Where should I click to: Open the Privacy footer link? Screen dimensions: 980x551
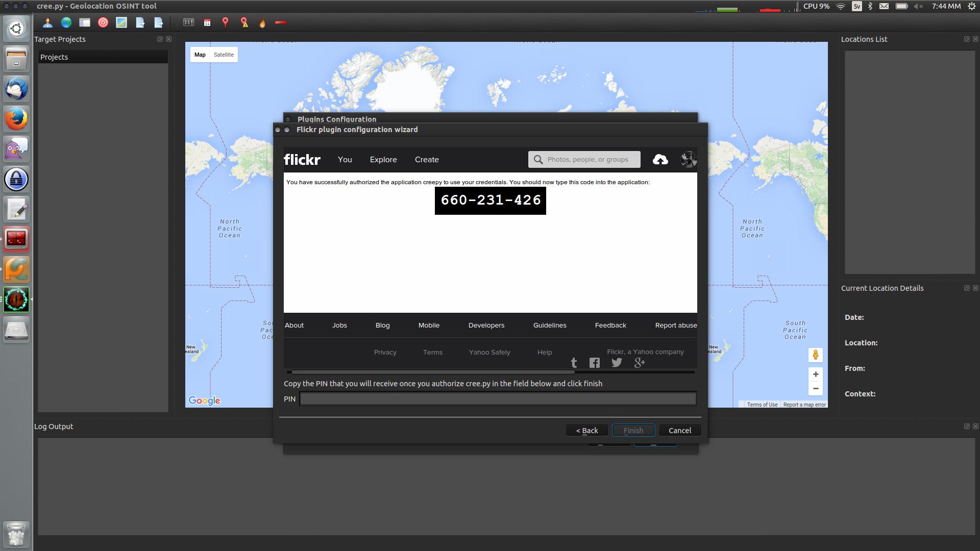click(x=385, y=353)
